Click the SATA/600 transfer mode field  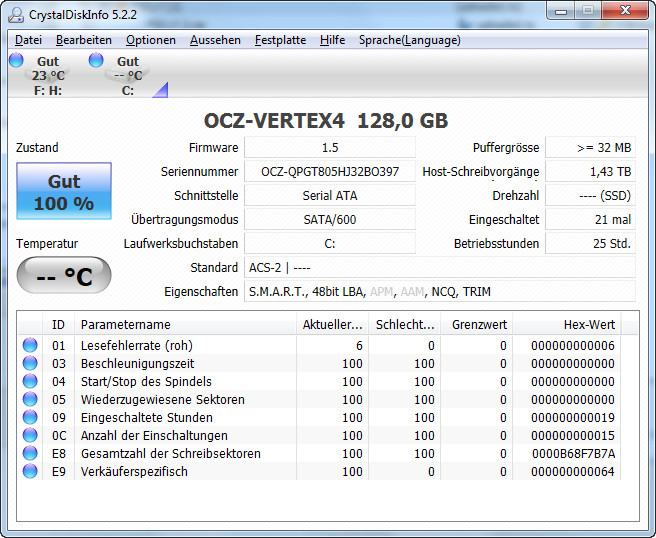click(x=330, y=219)
